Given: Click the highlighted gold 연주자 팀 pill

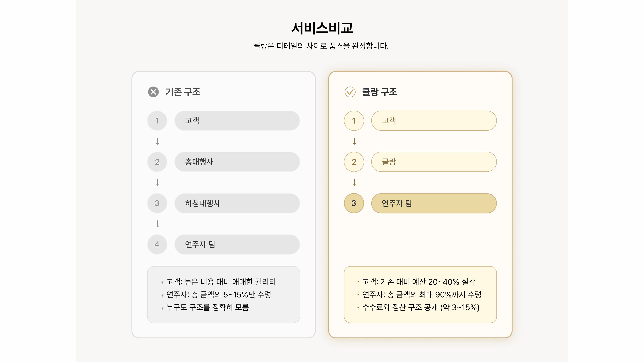Looking at the screenshot, I should pos(434,203).
